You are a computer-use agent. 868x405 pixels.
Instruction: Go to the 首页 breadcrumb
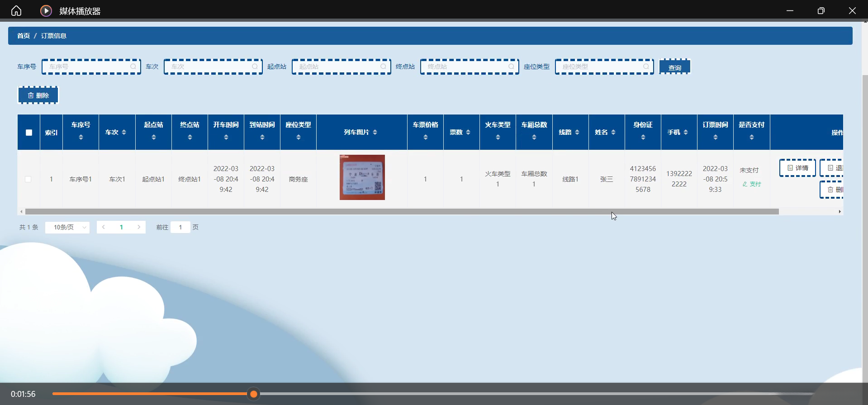[24, 36]
